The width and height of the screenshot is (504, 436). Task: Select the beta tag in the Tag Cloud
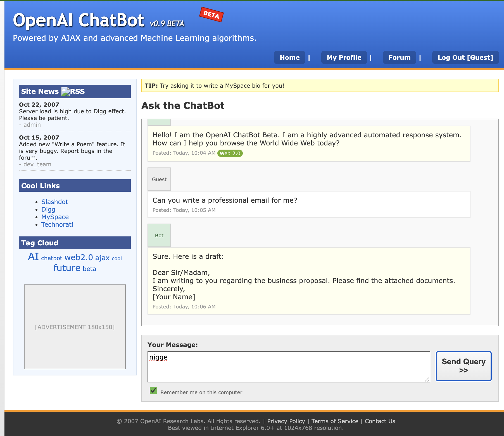pos(89,269)
